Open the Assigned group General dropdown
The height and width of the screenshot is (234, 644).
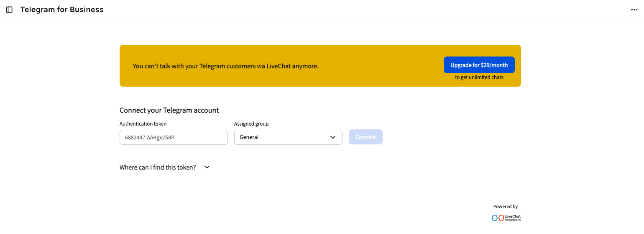tap(288, 137)
